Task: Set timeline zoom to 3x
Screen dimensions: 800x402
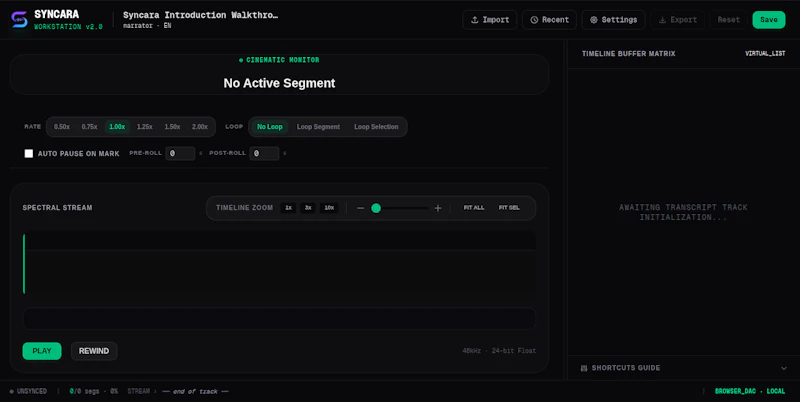Action: pos(308,208)
